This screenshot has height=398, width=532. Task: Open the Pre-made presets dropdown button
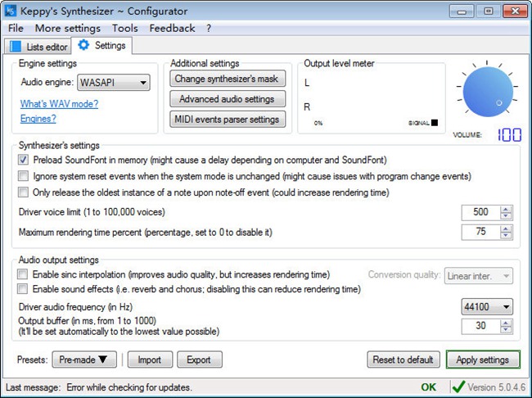84,360
